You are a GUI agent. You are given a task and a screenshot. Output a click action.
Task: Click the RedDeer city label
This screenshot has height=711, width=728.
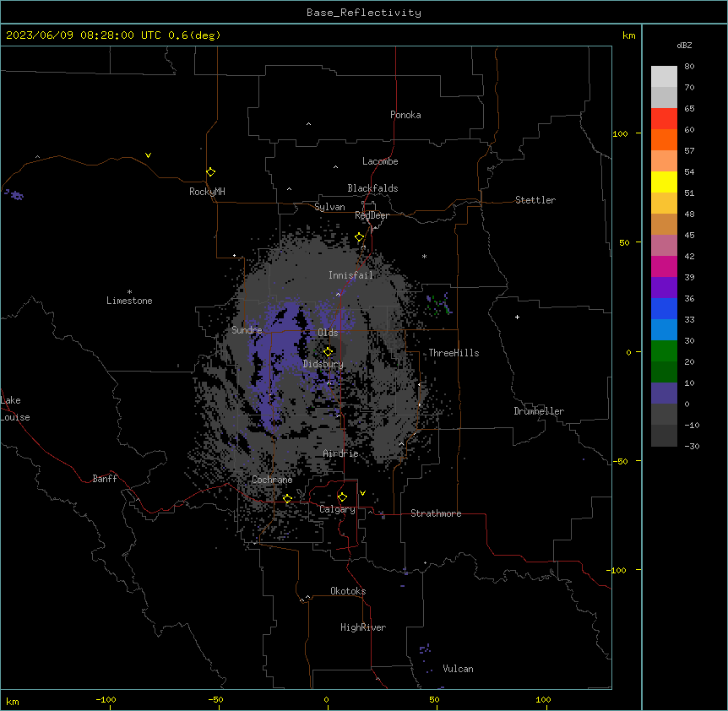click(x=372, y=215)
